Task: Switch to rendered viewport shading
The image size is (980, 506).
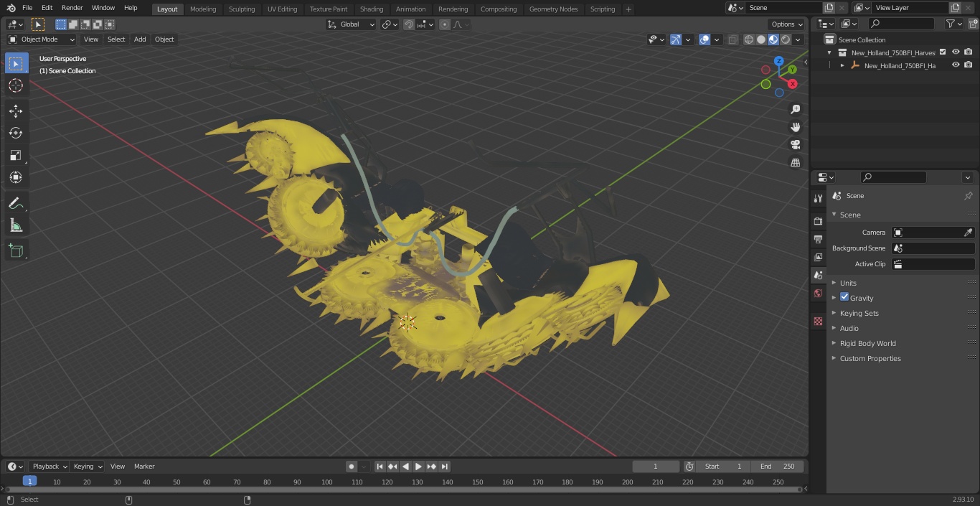Action: point(786,39)
